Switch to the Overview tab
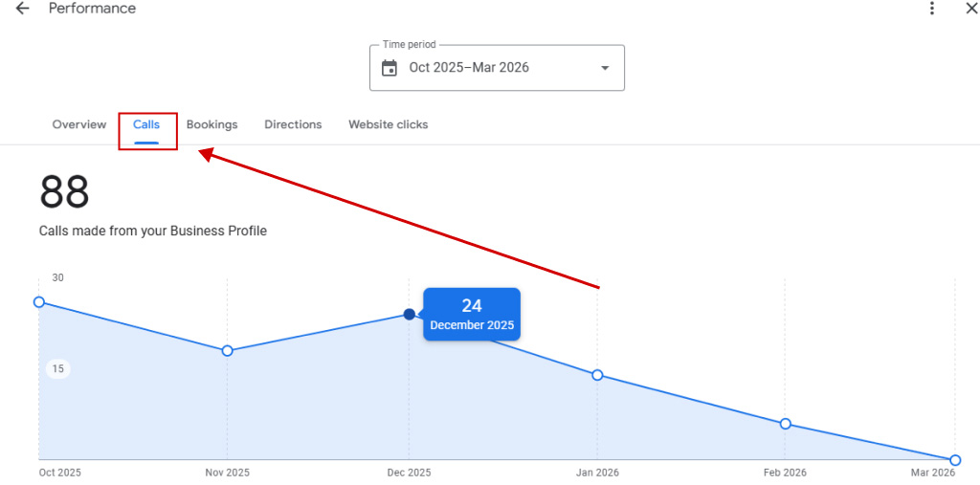This screenshot has width=980, height=485. coord(79,124)
